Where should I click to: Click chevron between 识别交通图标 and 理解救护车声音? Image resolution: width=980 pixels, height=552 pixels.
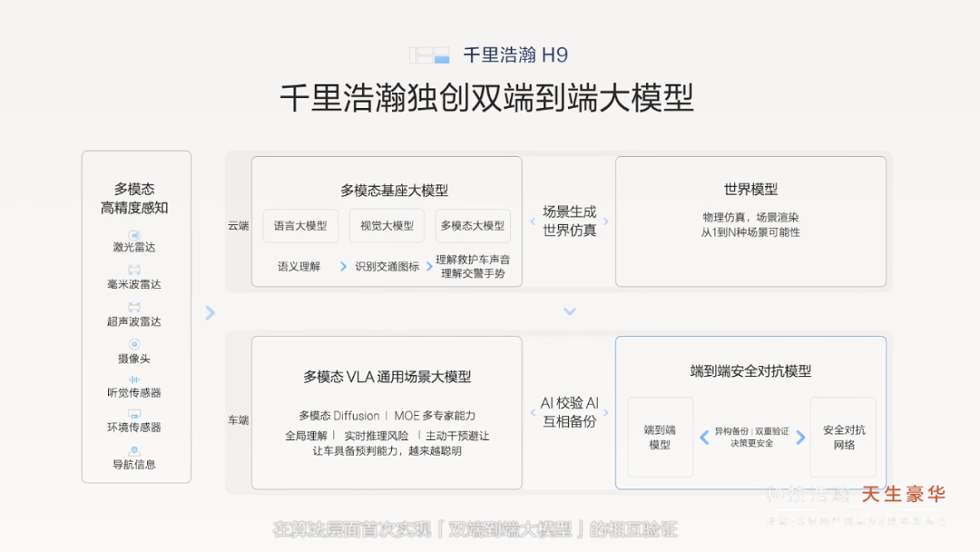(429, 266)
